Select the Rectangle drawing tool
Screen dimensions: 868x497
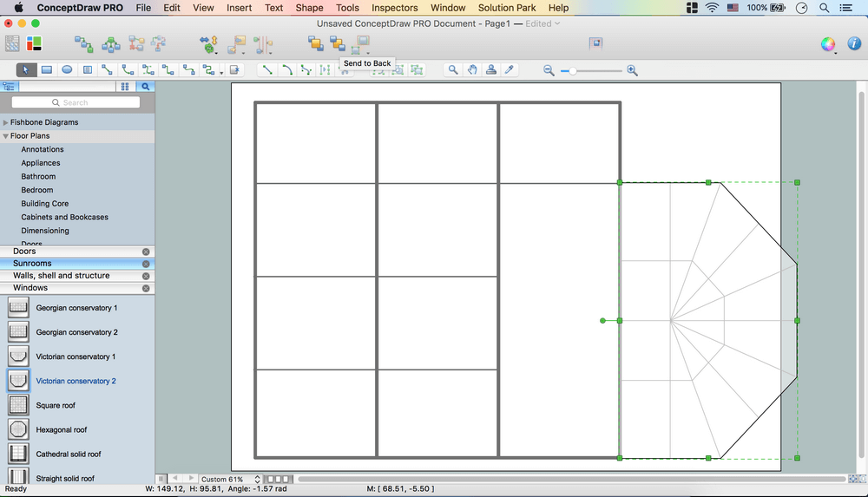tap(47, 70)
